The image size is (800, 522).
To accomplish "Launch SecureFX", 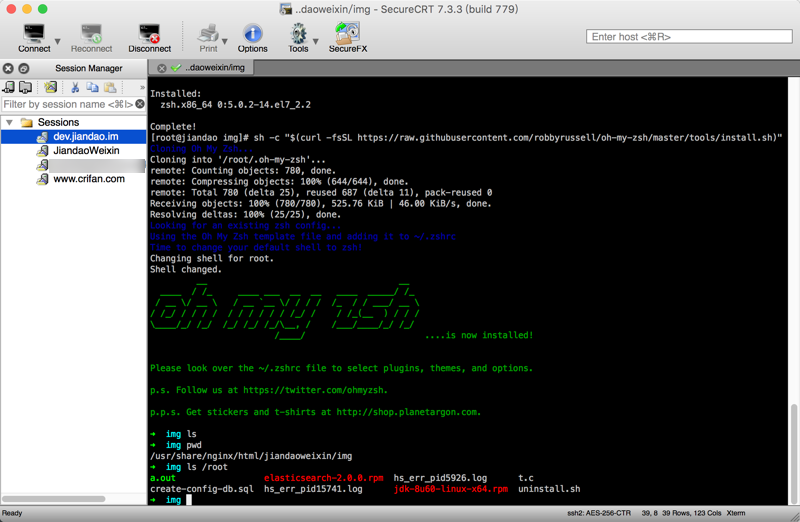I will click(348, 38).
